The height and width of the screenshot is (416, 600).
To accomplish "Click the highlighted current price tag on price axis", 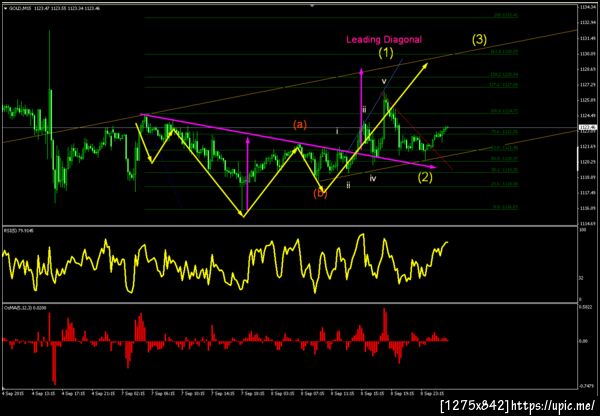I will coord(588,127).
